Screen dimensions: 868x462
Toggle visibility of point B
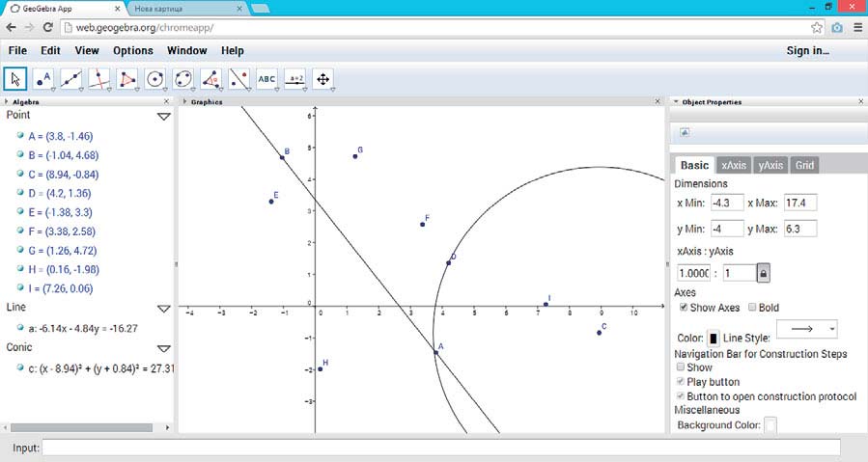pyautogui.click(x=20, y=153)
